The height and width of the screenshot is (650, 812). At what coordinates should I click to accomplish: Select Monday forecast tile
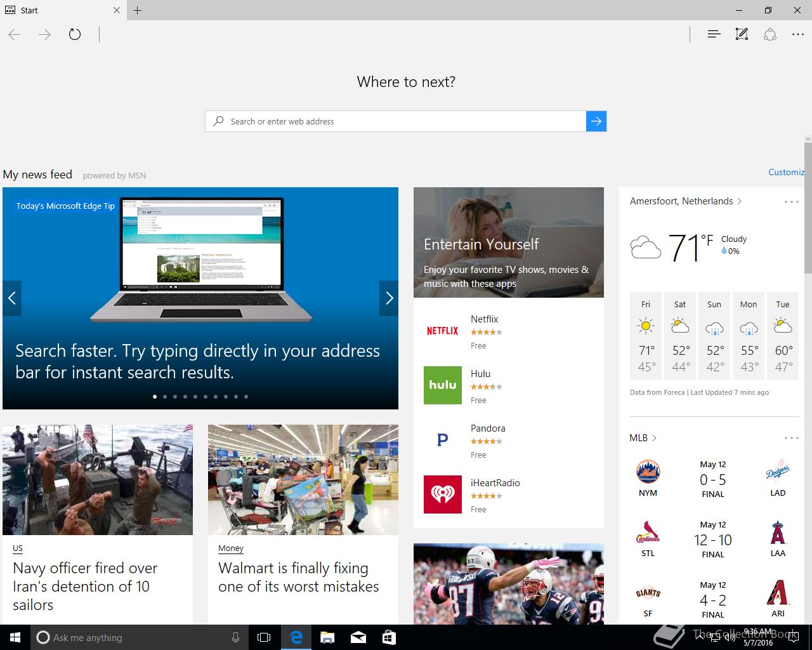[x=749, y=336]
